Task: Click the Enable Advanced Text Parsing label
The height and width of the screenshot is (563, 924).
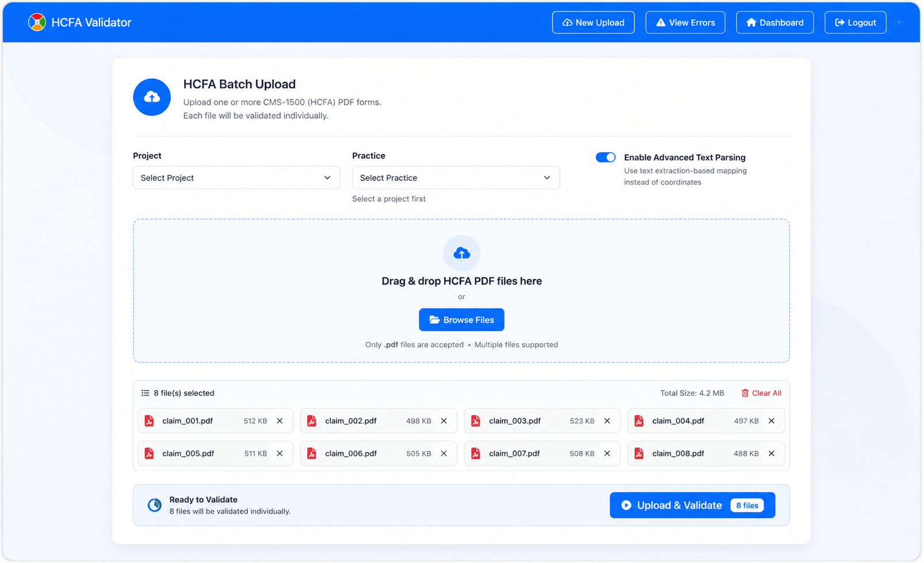Action: point(685,158)
